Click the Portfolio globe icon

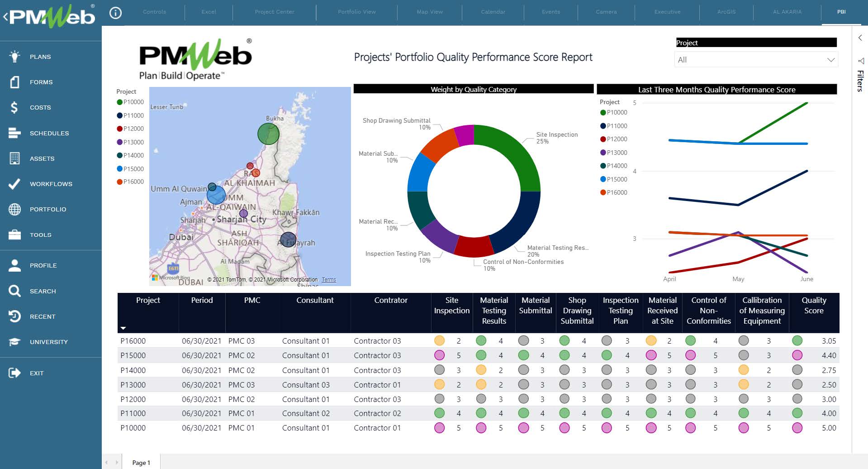click(14, 209)
